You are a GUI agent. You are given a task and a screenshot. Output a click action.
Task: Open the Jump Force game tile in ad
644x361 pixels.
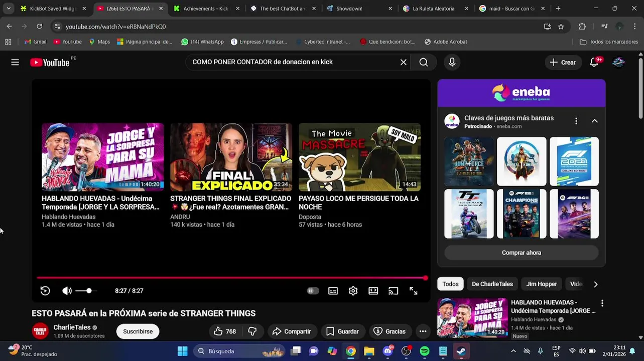(469, 161)
